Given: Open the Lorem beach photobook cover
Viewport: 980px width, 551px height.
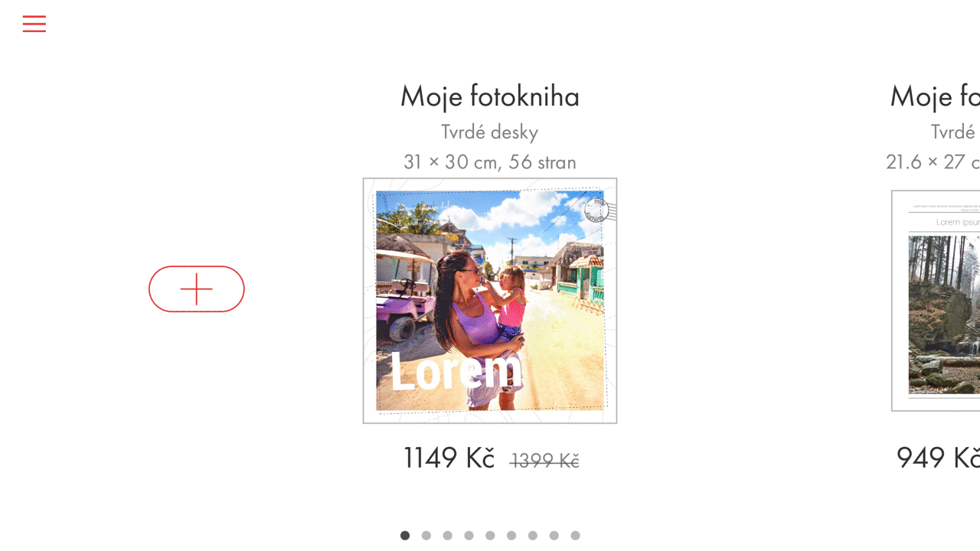Looking at the screenshot, I should pyautogui.click(x=490, y=301).
